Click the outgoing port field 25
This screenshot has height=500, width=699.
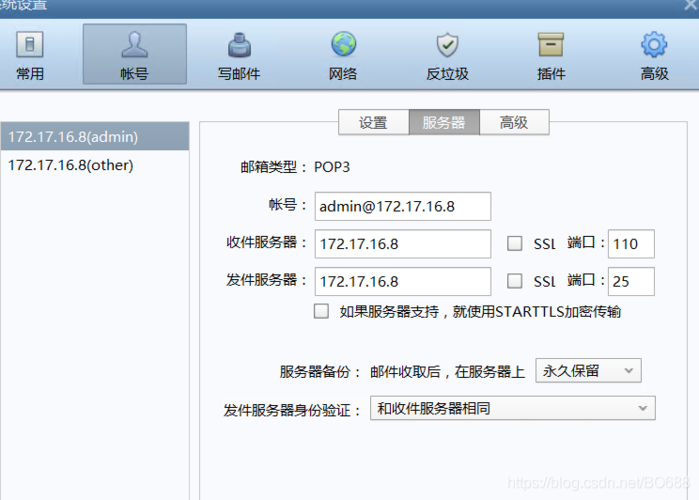click(631, 281)
